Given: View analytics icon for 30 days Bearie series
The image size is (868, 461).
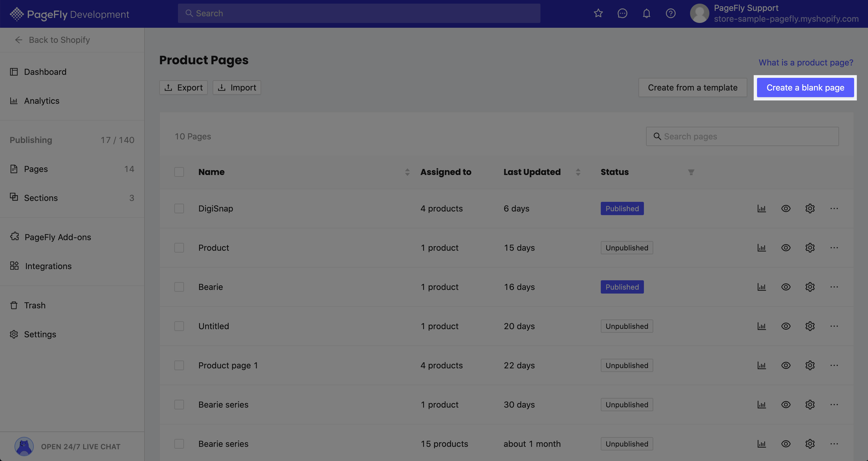Looking at the screenshot, I should click(x=762, y=404).
